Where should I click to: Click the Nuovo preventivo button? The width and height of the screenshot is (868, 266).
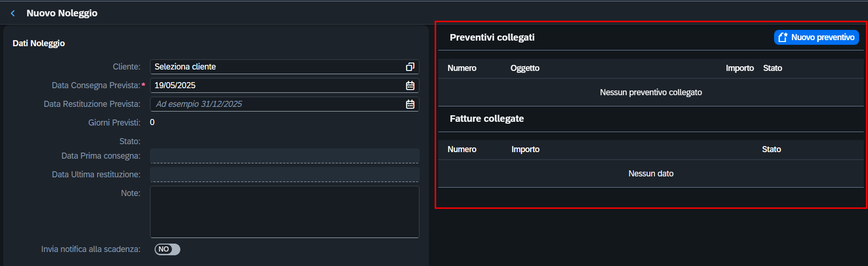[x=816, y=37]
